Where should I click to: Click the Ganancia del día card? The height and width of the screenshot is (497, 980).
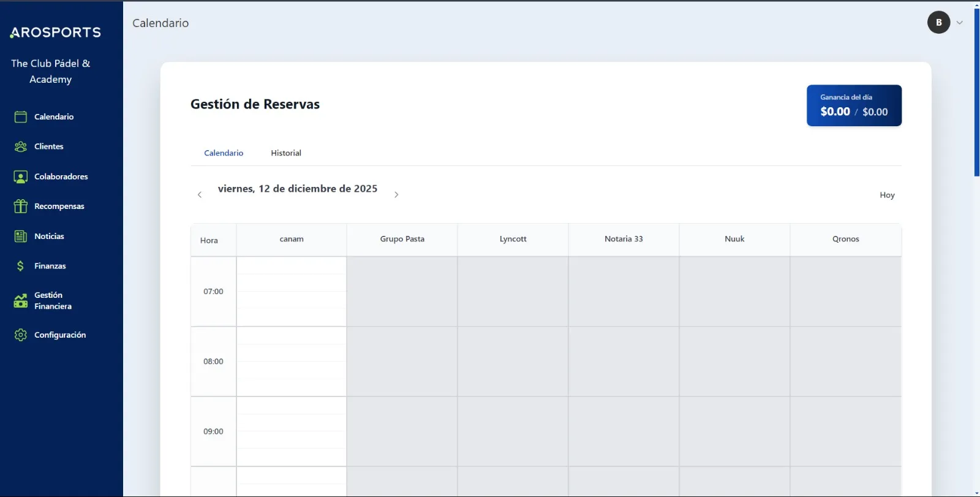[854, 105]
